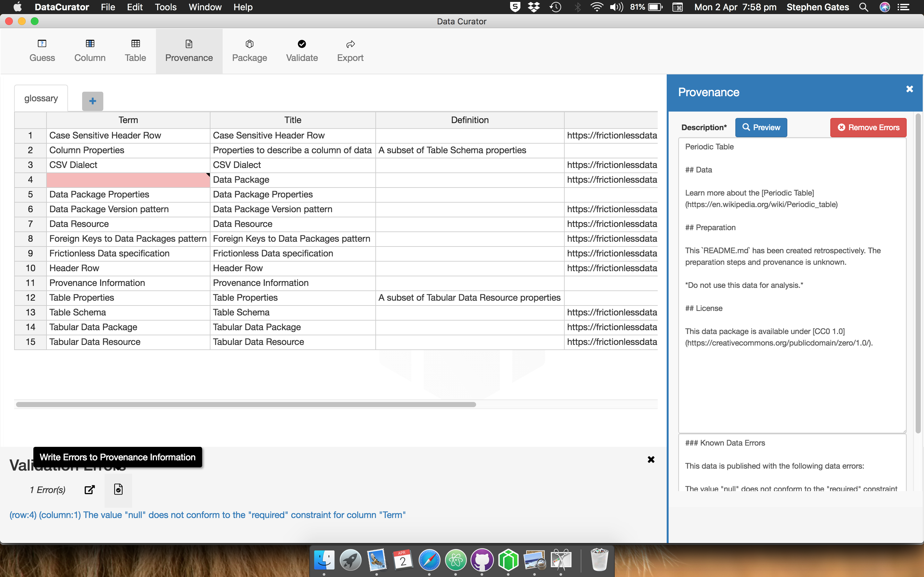Click inside the Description text area
Screen dimensions: 924x577
pyautogui.click(x=792, y=381)
